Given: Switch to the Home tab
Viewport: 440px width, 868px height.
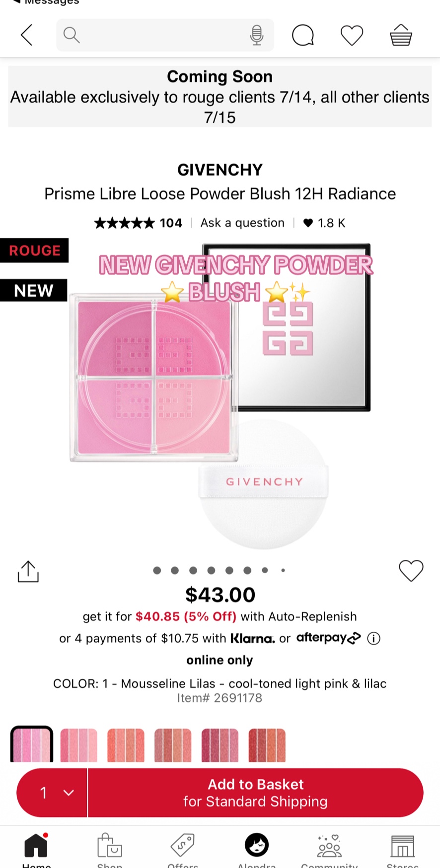Looking at the screenshot, I should pyautogui.click(x=36, y=850).
